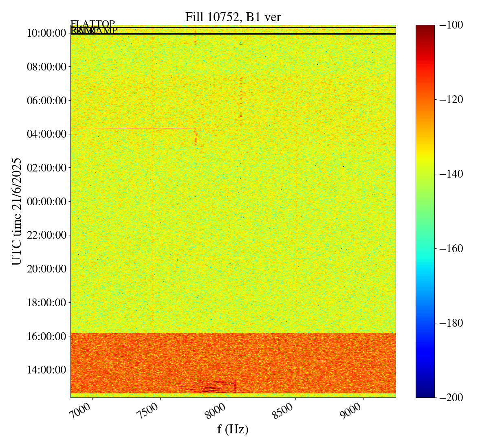Select the 04:00:00 time tick label
The width and height of the screenshot is (489, 448).
pos(46,134)
